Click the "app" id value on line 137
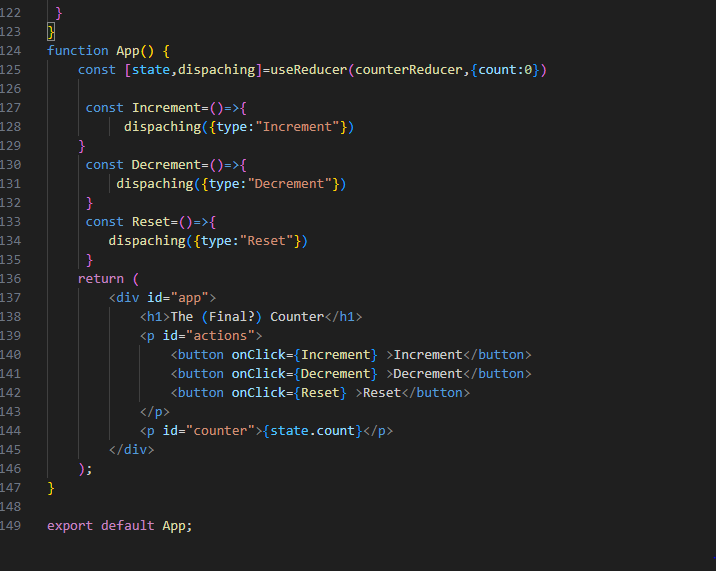 pyautogui.click(x=189, y=298)
